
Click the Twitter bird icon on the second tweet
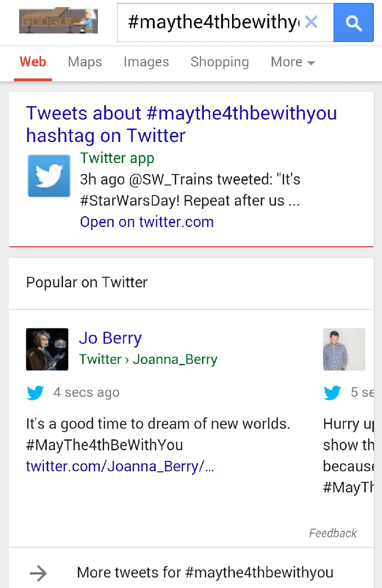pos(332,393)
